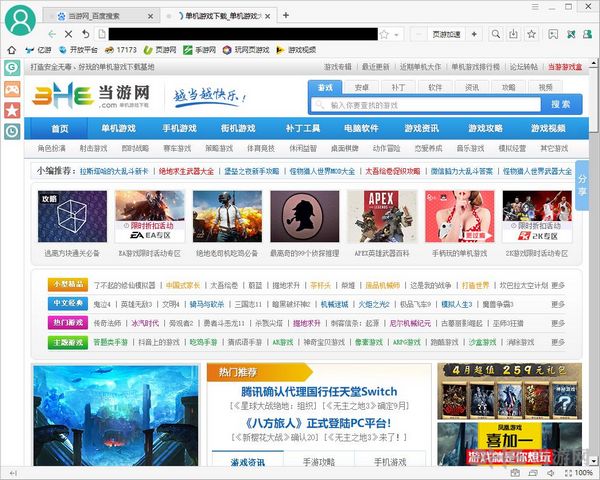Click the undo closed page arrow
600x480 pixels.
tap(85, 34)
